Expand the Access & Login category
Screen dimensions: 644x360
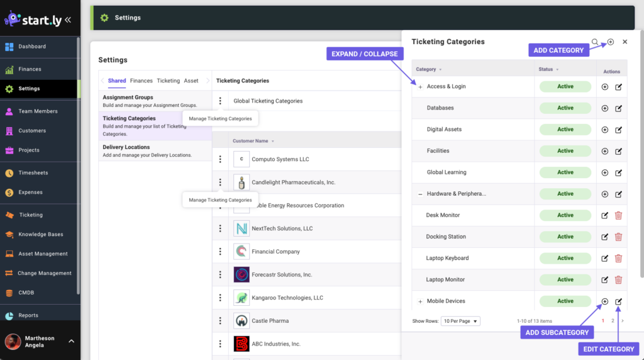pos(420,87)
